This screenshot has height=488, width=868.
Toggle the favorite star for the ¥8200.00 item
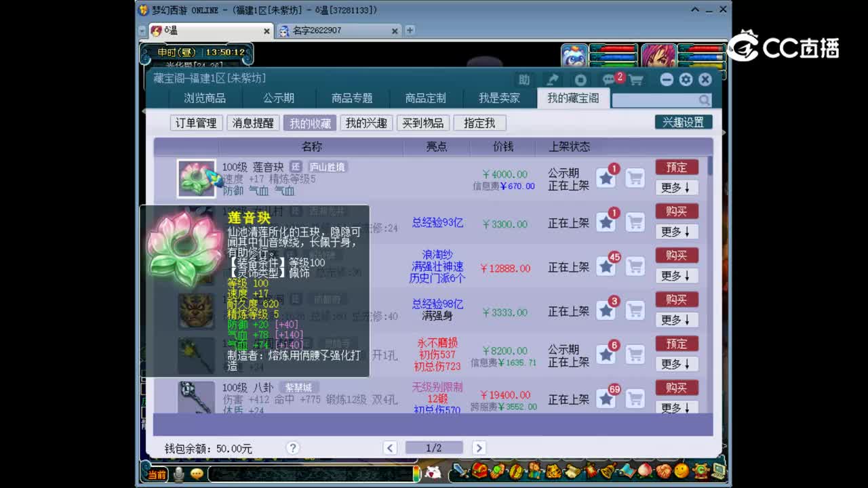pyautogui.click(x=606, y=354)
